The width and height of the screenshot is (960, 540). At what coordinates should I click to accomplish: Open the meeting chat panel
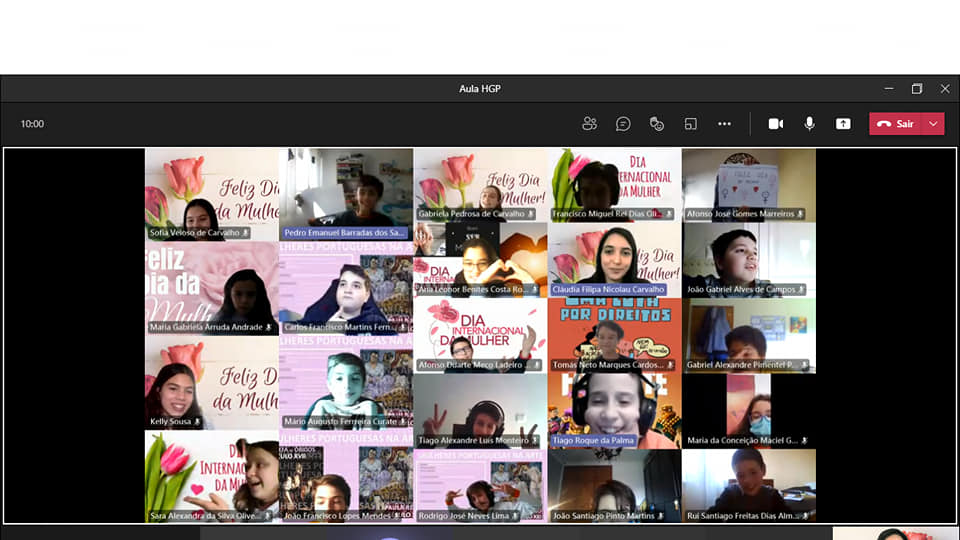[623, 124]
